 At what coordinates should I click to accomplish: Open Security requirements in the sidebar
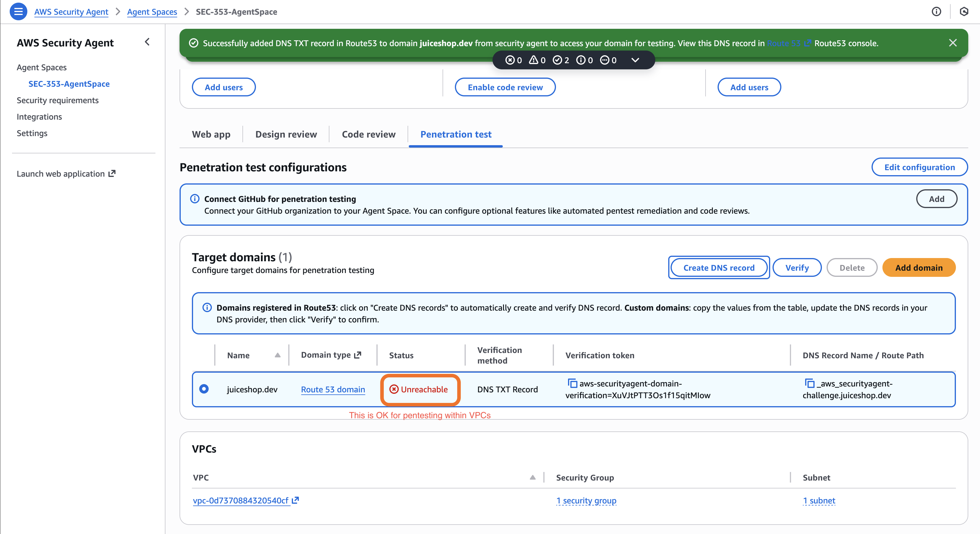(x=57, y=100)
